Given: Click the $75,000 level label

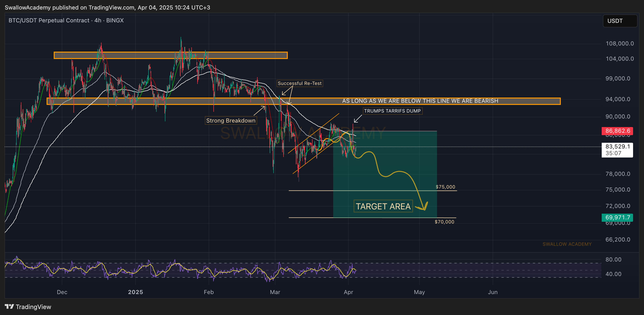Looking at the screenshot, I should [x=445, y=187].
